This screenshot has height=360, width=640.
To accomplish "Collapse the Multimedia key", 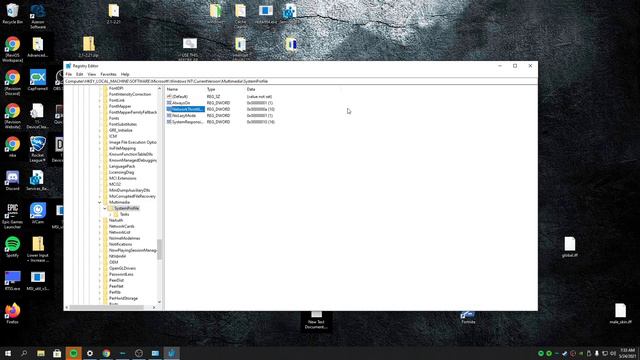I will (100, 202).
